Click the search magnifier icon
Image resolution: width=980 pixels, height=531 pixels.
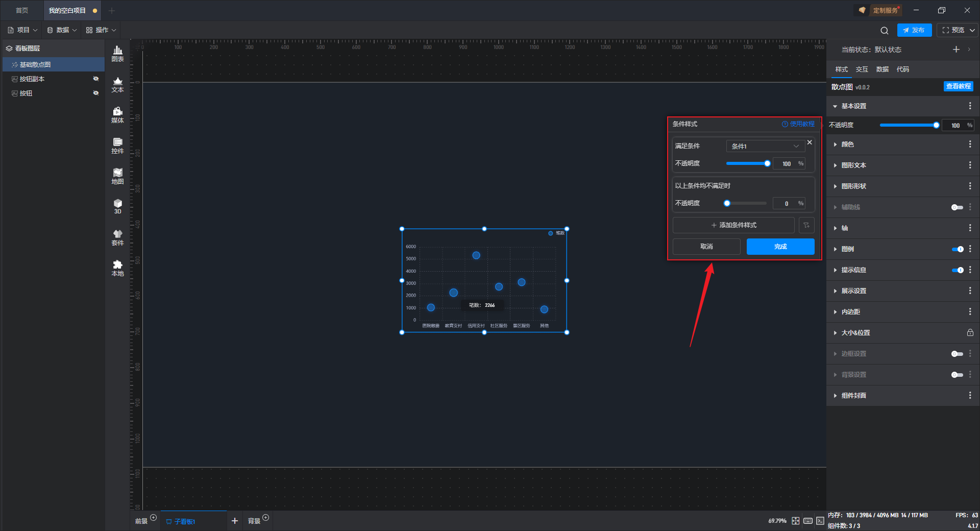pyautogui.click(x=884, y=31)
